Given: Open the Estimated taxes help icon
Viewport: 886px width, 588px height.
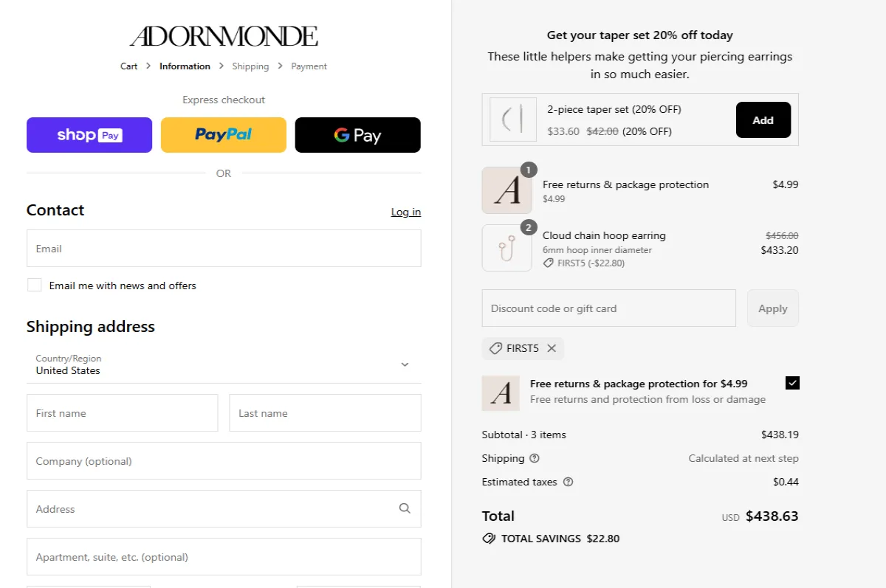Looking at the screenshot, I should pyautogui.click(x=567, y=482).
